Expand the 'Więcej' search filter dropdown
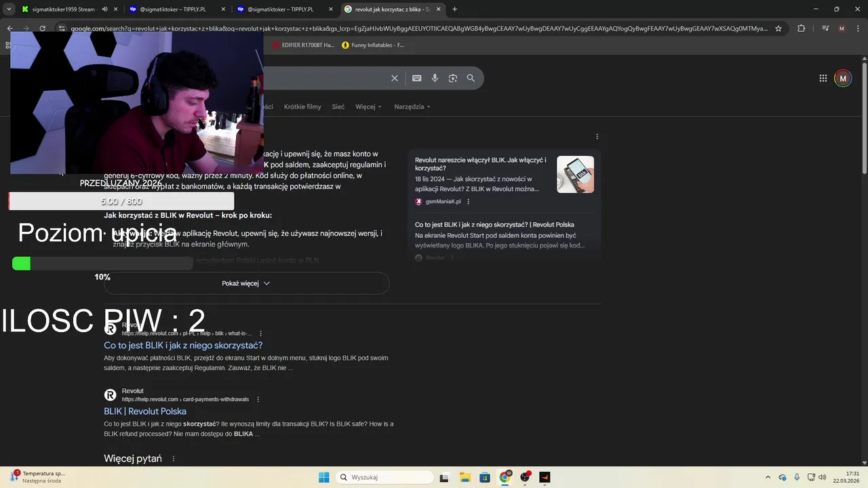Screen dimensions: 868x488 click(368, 106)
